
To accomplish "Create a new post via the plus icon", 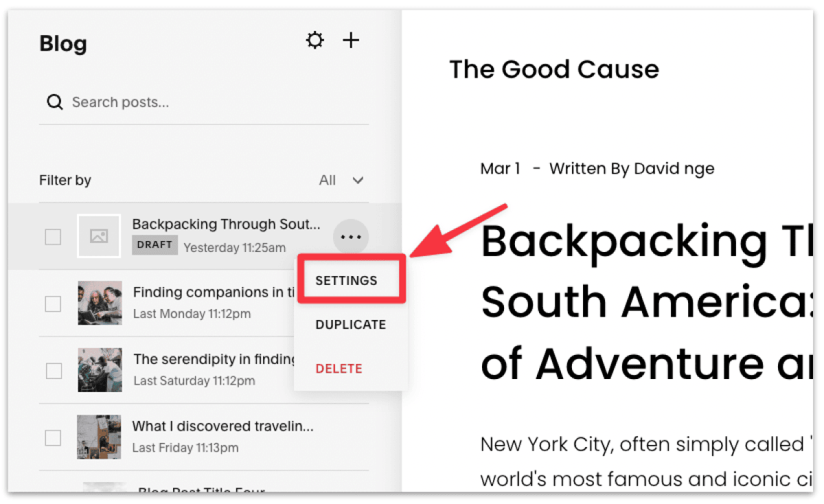I will (x=351, y=40).
